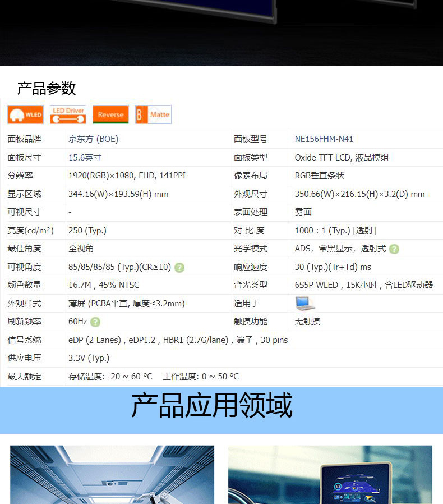
Task: Click the laptop icon in 适用于 row
Action: coord(304,304)
